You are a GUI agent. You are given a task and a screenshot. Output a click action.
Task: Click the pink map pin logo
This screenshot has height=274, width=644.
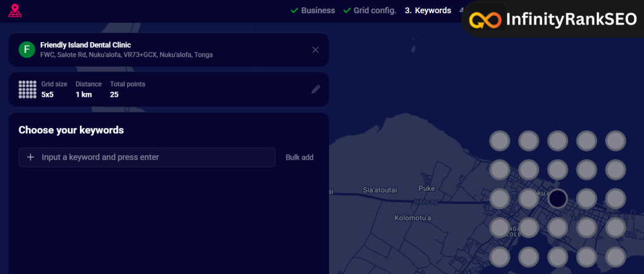point(14,11)
